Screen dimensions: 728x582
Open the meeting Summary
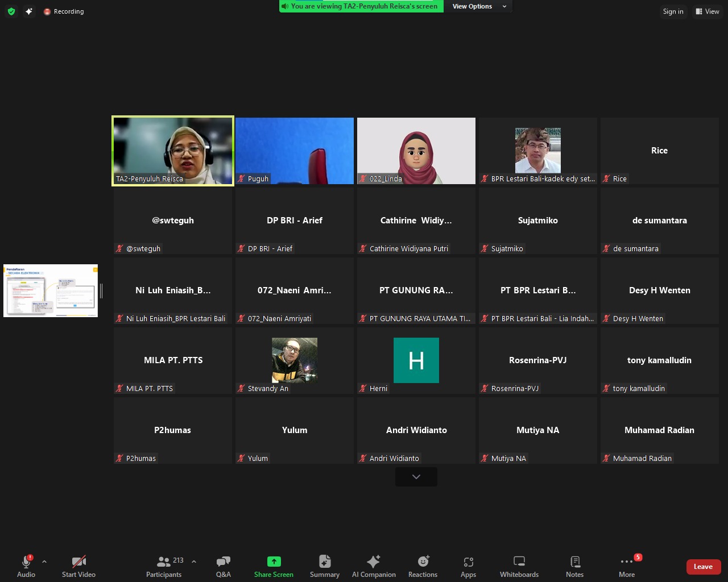click(324, 566)
